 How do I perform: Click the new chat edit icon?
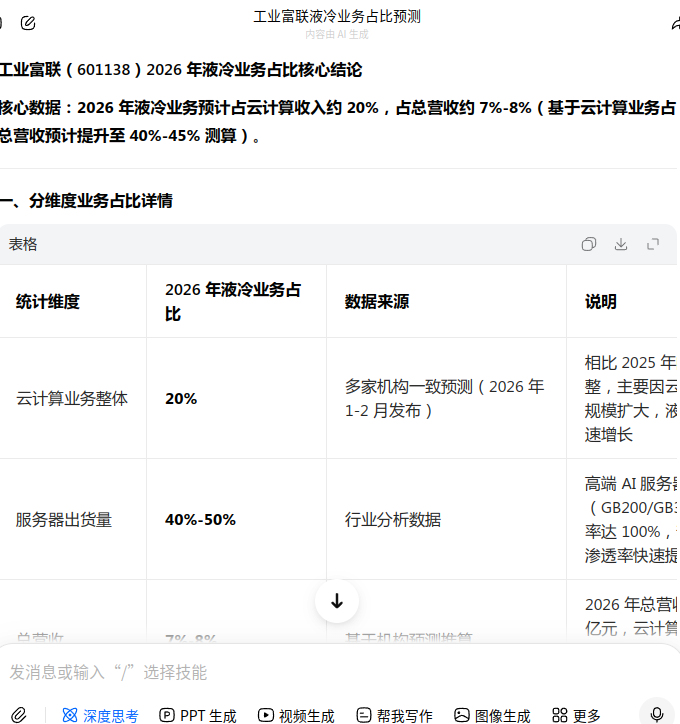(x=28, y=23)
